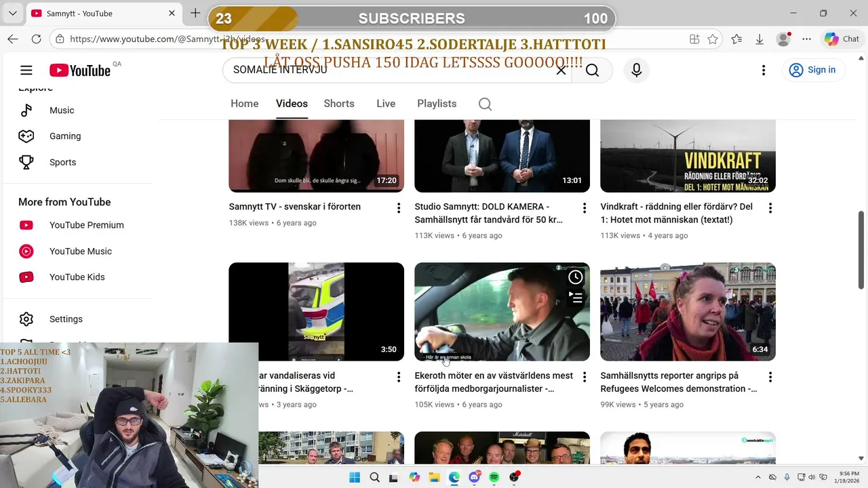Open title Samhällsnytts reporter angrips på
This screenshot has height=488, width=868.
[x=679, y=382]
